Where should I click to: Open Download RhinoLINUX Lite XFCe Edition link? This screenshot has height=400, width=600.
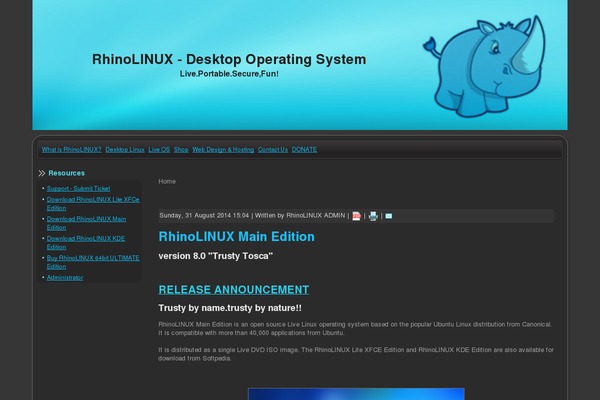click(x=93, y=204)
